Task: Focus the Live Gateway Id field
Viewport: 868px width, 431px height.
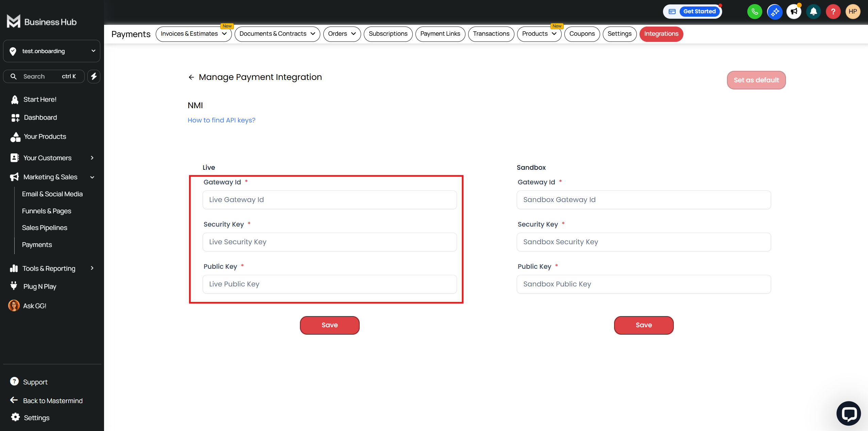Action: point(329,200)
